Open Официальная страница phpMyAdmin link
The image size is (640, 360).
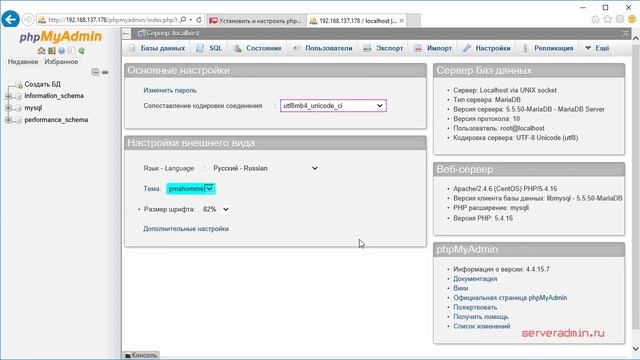[x=510, y=298]
